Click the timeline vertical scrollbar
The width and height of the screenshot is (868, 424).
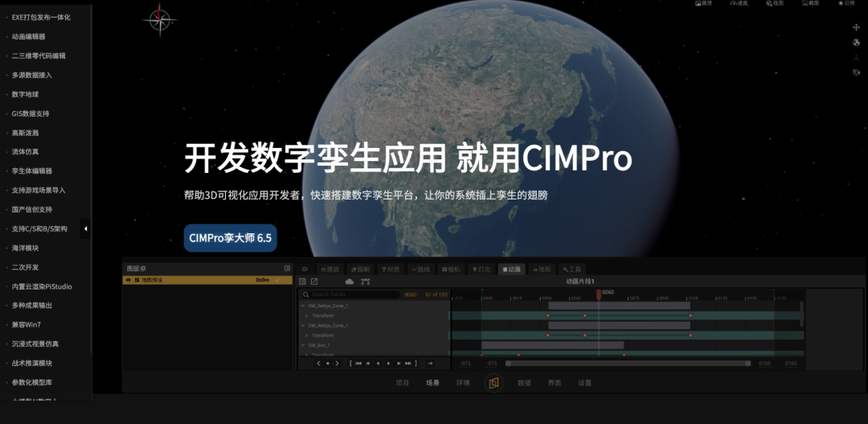coord(802,314)
